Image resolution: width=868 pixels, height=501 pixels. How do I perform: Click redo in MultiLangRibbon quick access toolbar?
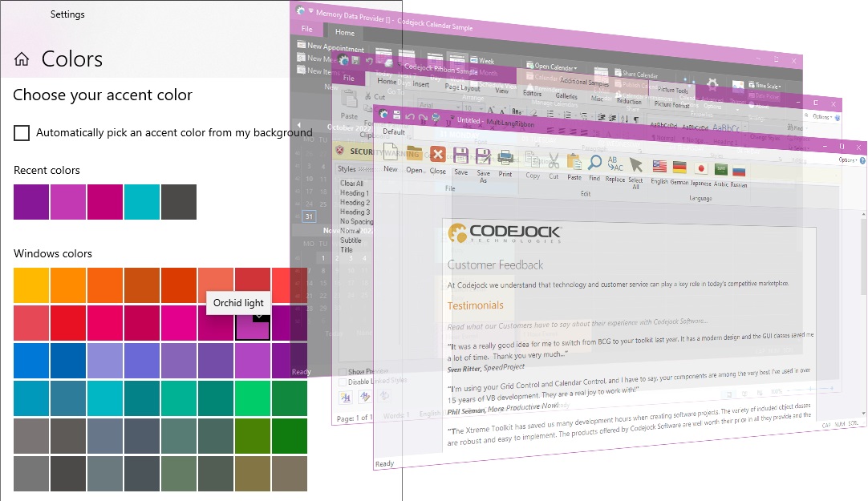[423, 117]
